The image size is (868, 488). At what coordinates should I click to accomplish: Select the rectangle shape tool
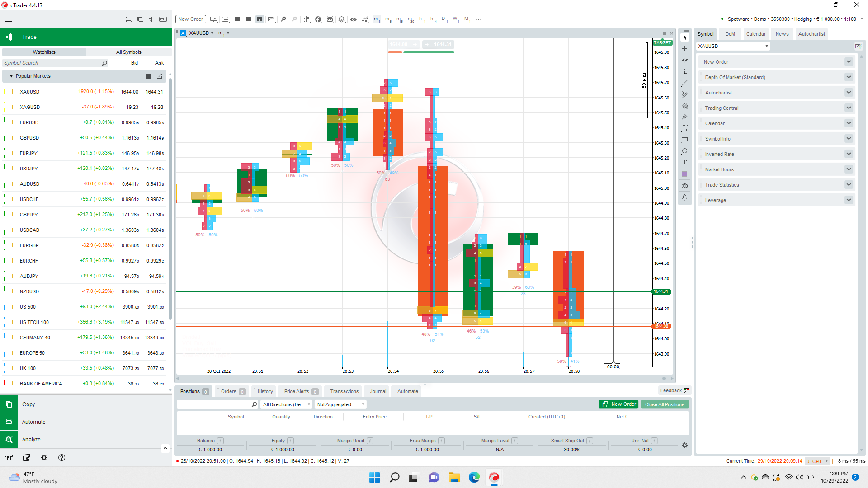(x=684, y=140)
